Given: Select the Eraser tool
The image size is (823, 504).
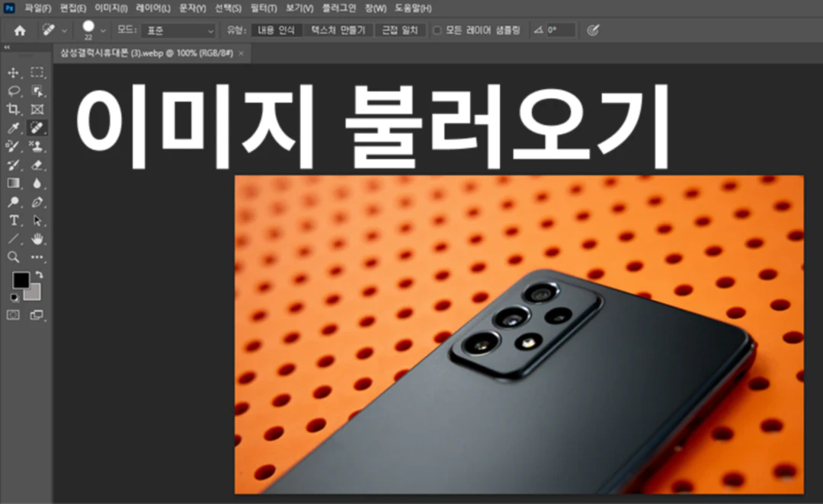Looking at the screenshot, I should pyautogui.click(x=37, y=164).
